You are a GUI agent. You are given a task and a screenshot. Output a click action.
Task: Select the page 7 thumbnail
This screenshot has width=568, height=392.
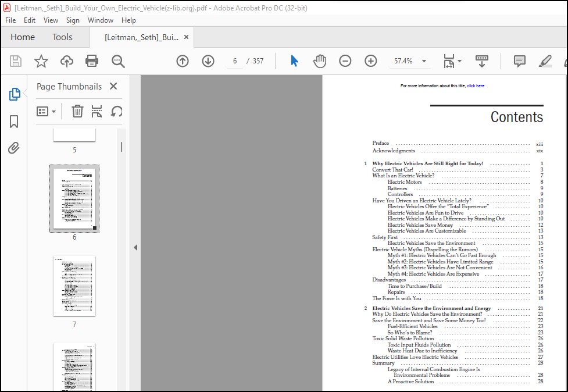74,286
